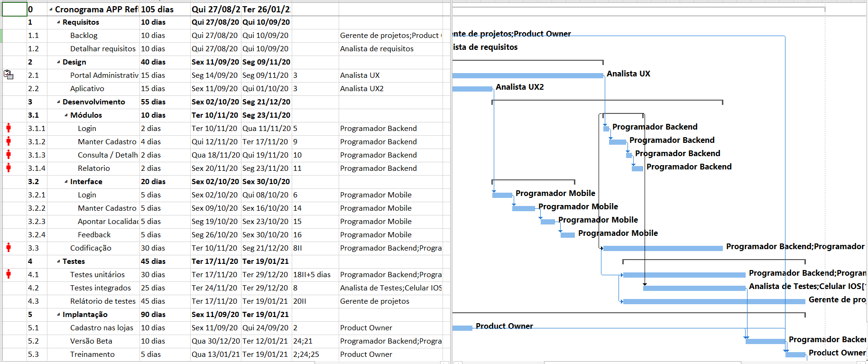Select the Cadastro nas lojas Gantt bar labeled Product Owner

tap(462, 328)
